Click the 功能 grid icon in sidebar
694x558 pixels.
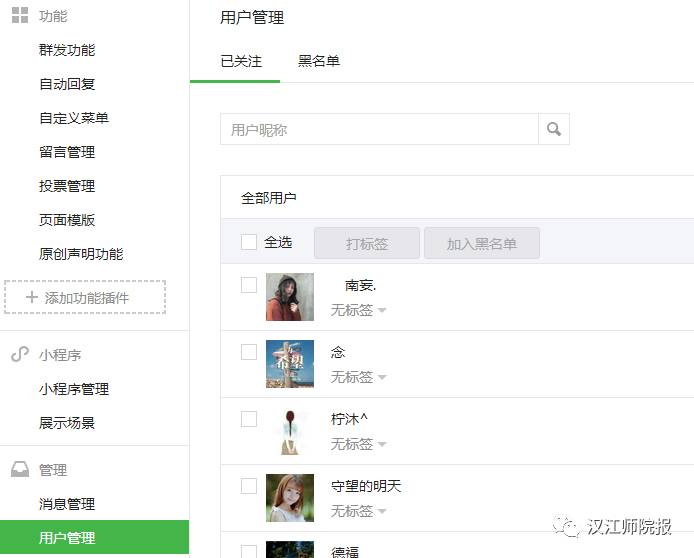[x=19, y=16]
